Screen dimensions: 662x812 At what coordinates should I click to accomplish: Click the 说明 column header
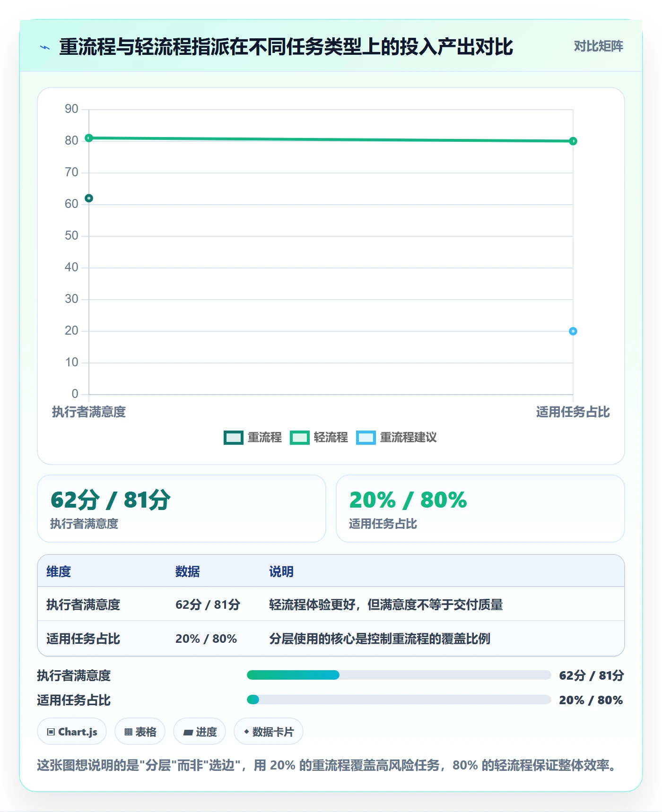tap(281, 571)
